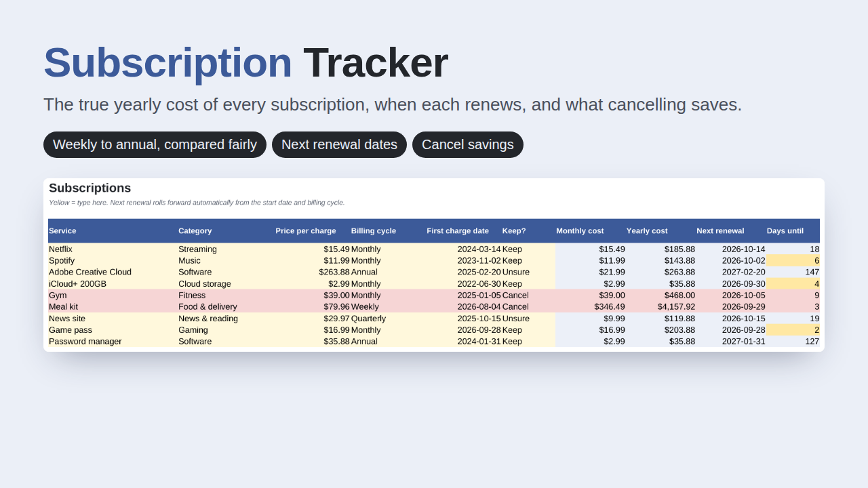Select the 'Netflix' service cell
The height and width of the screenshot is (488, 868).
click(113, 249)
